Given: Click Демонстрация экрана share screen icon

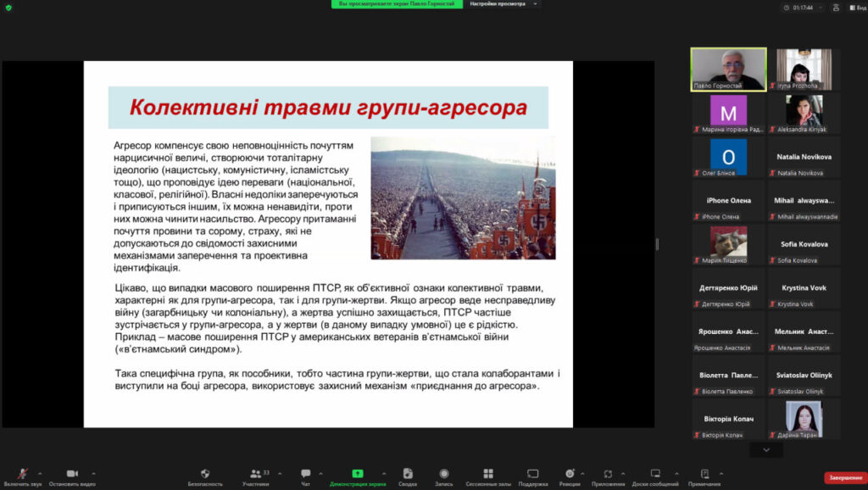Looking at the screenshot, I should coord(358,474).
